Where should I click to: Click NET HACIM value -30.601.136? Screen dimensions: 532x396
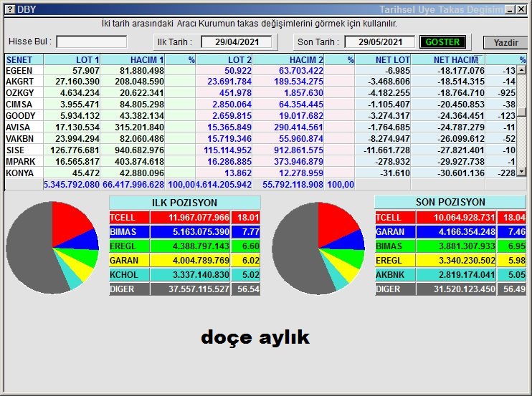(461, 173)
